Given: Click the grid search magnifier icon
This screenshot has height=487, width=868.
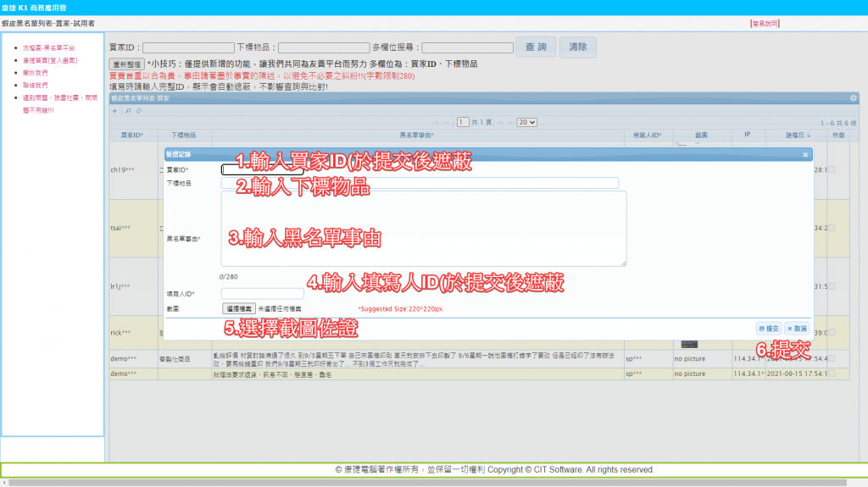Looking at the screenshot, I should 127,111.
